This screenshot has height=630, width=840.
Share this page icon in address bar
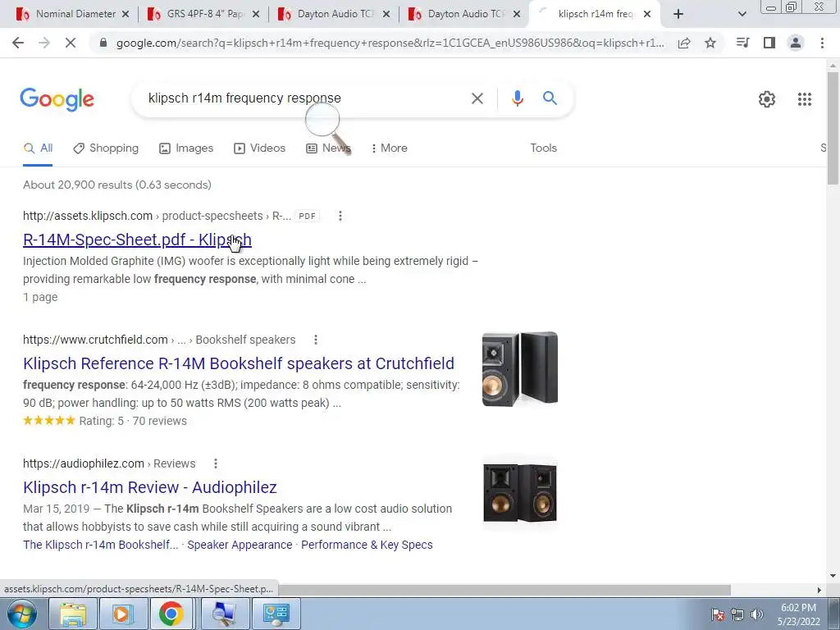point(684,43)
